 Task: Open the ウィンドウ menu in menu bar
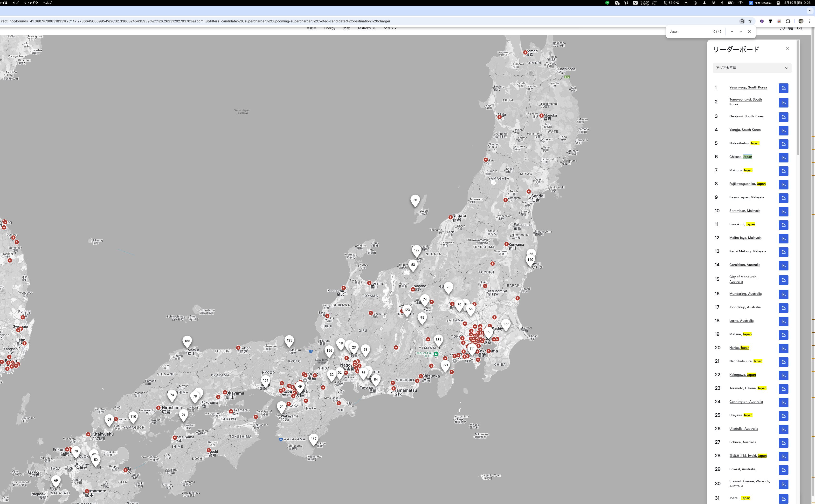[x=31, y=3]
